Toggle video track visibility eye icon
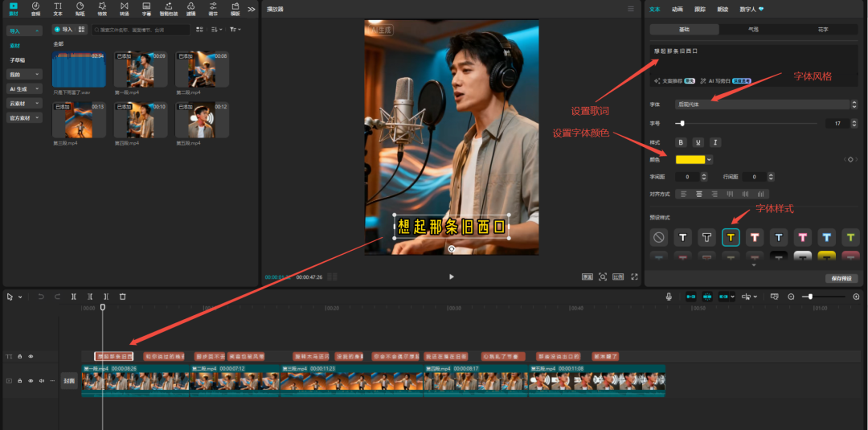 point(31,381)
